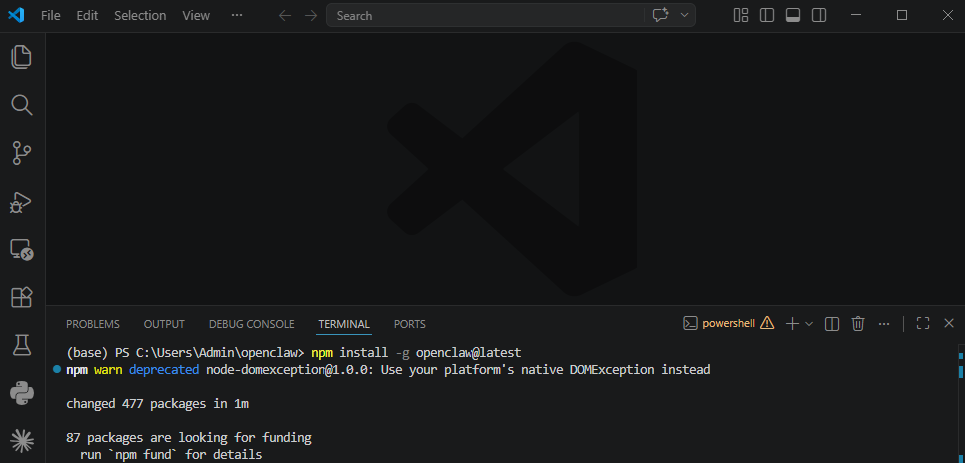The image size is (965, 463).
Task: Click the terminal scrollbar
Action: [961, 403]
